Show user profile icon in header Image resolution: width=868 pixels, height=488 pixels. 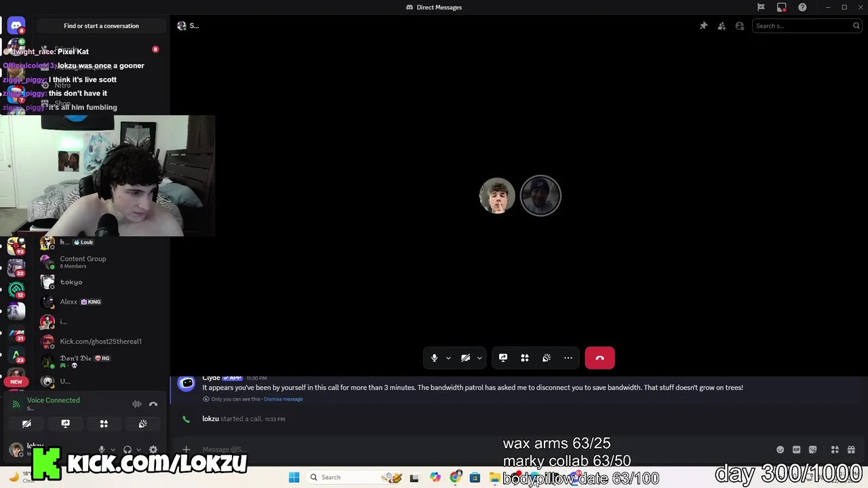740,26
